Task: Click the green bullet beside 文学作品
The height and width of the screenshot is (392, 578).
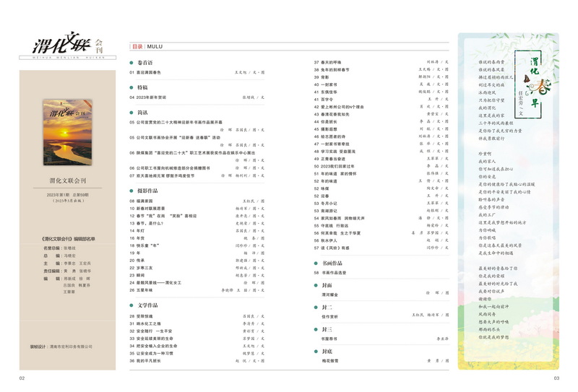Action: pos(132,305)
